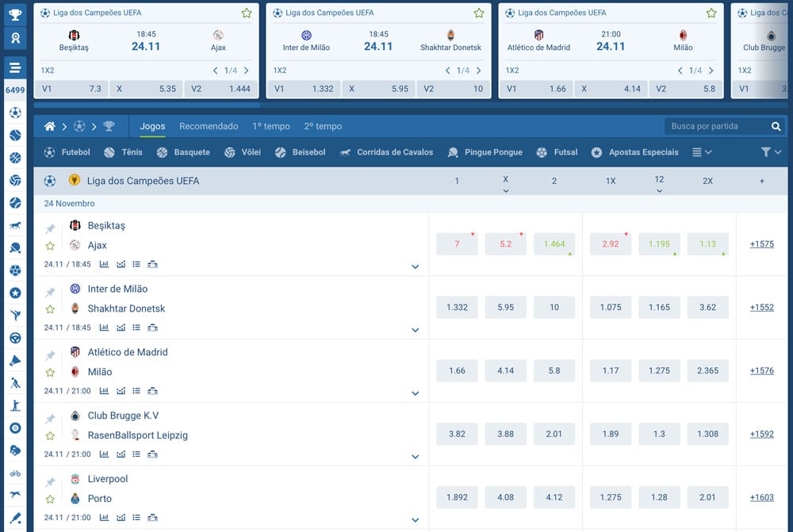
Task: Bet on odds 1.464 for Ajax win
Action: pyautogui.click(x=554, y=243)
